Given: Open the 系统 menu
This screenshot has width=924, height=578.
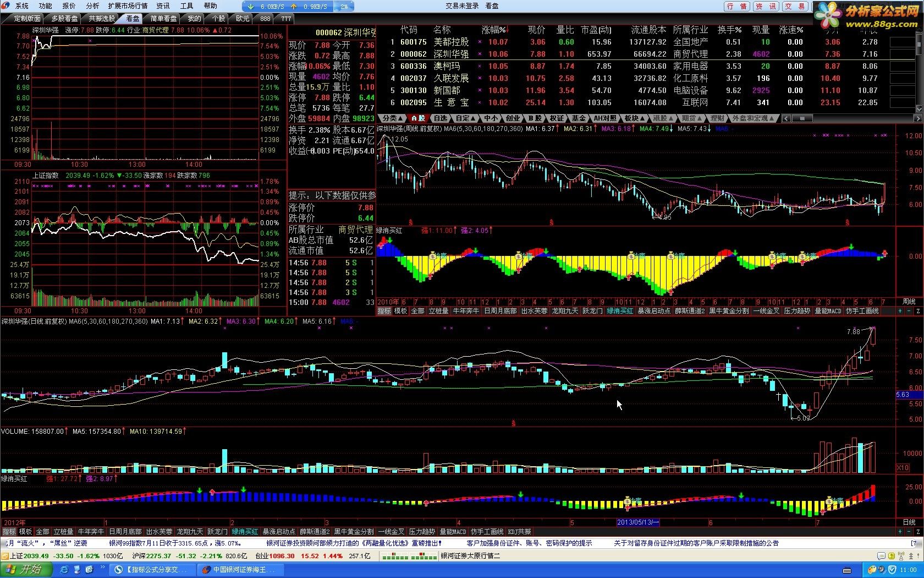Looking at the screenshot, I should (22, 6).
